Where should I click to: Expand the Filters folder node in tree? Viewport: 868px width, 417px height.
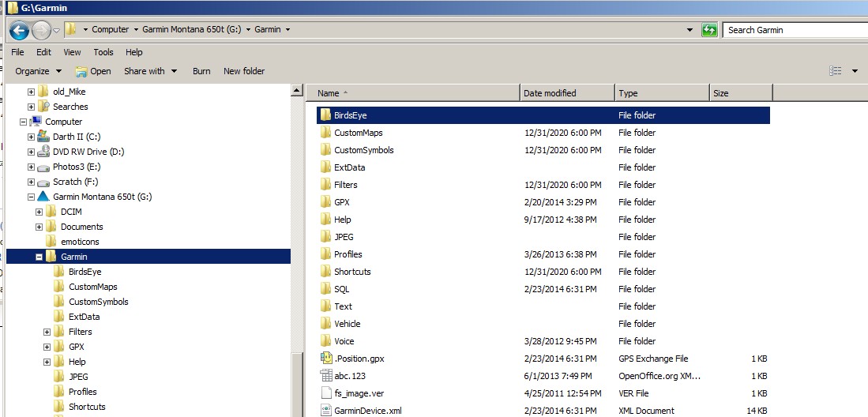(47, 332)
